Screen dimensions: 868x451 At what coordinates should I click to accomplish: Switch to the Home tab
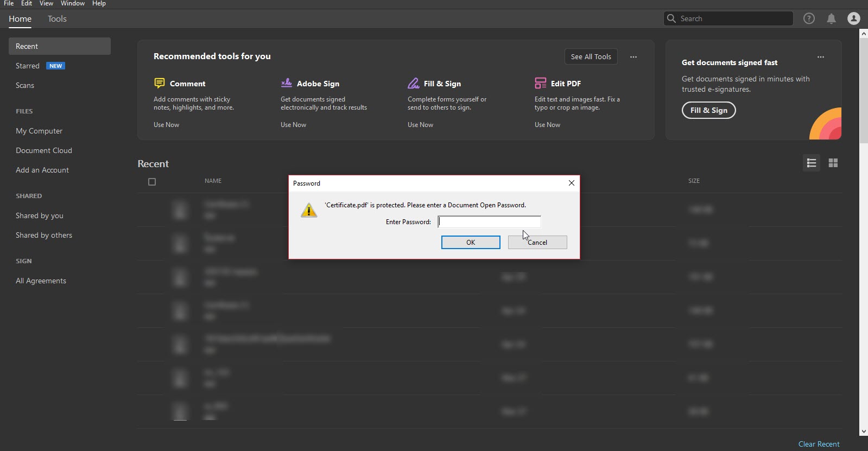pos(20,18)
